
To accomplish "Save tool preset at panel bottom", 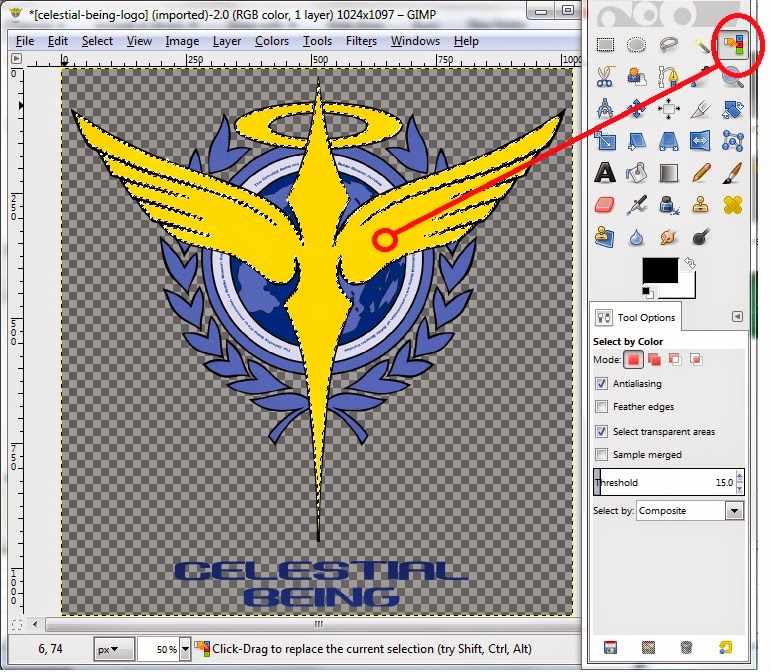I will (610, 647).
